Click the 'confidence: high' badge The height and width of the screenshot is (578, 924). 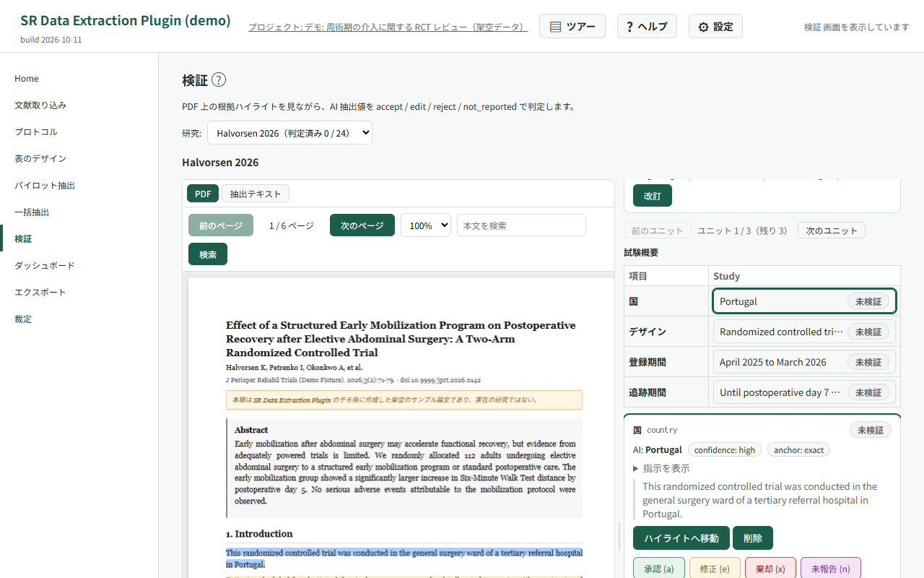point(725,450)
